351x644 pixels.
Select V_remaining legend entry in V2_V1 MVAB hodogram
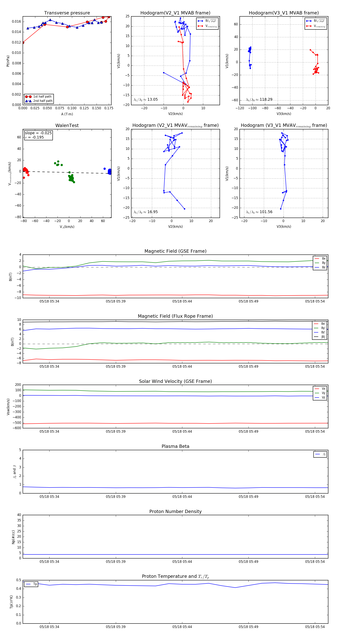[207, 26]
